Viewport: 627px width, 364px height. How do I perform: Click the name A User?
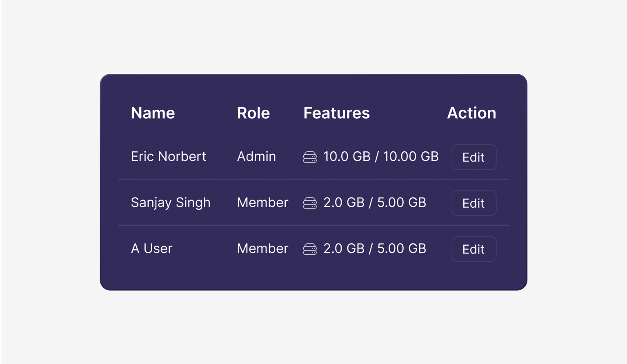click(151, 249)
